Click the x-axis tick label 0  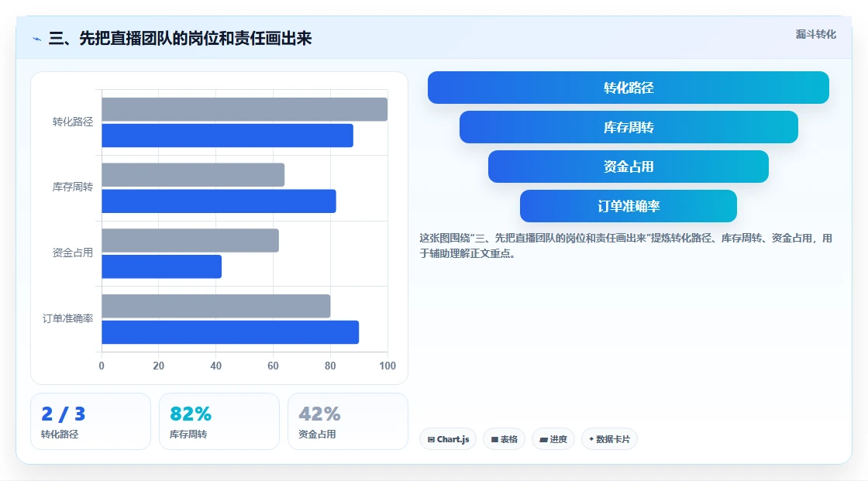(102, 366)
